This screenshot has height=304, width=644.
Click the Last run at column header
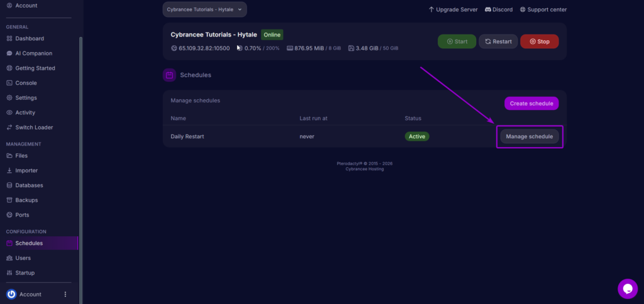[313, 118]
